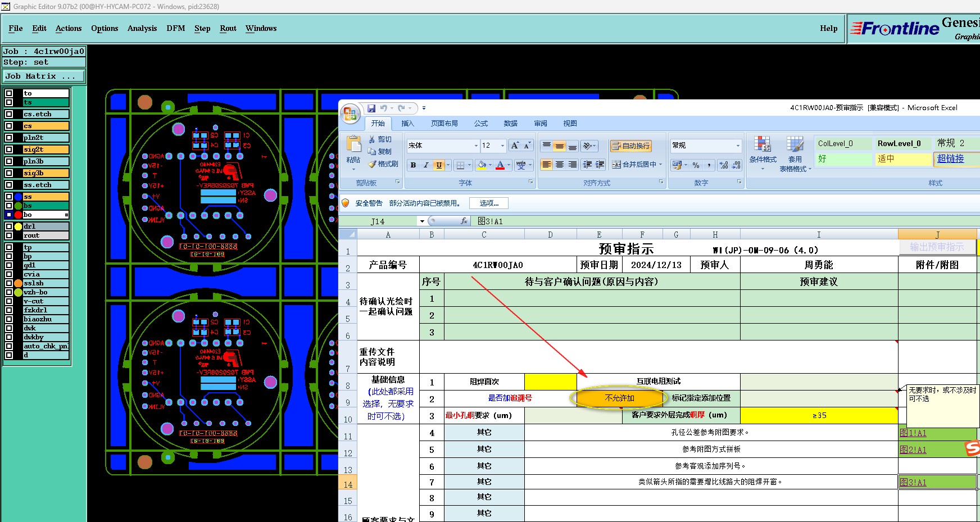Open the font color dropdown arrow
980x522 pixels.
click(x=509, y=165)
